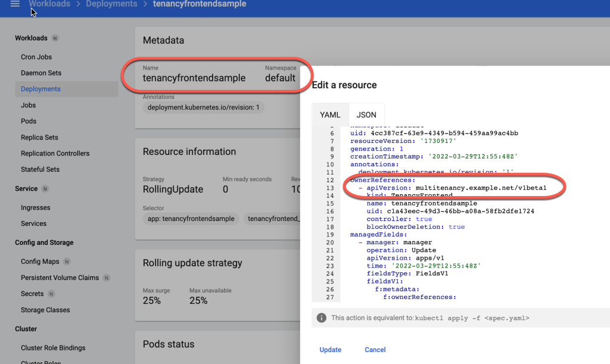Cancel the Edit a resource dialog
Image resolution: width=610 pixels, height=364 pixels.
coord(375,350)
